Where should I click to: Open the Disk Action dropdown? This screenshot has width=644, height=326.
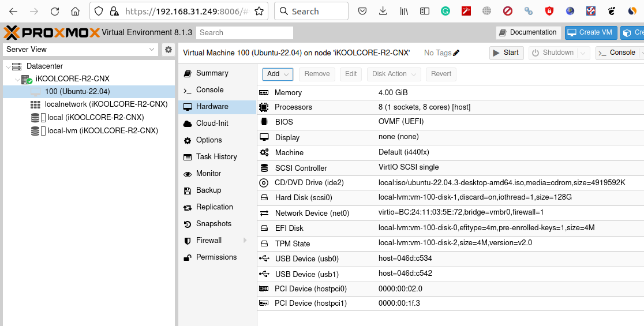(x=394, y=74)
